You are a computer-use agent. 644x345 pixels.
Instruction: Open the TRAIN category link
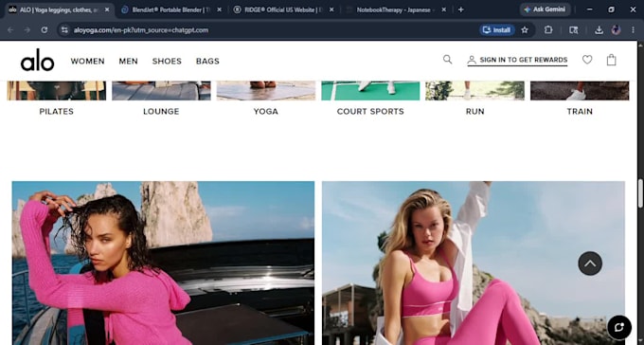tap(580, 112)
